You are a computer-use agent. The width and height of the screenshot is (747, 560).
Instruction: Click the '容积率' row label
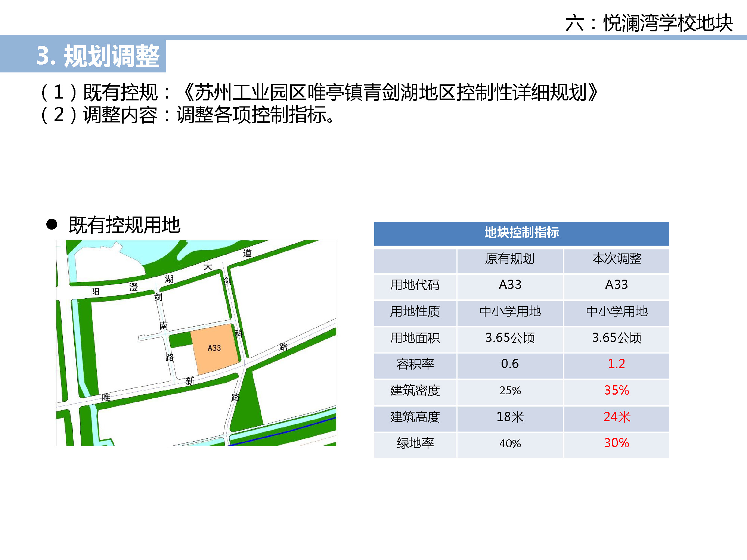(415, 364)
